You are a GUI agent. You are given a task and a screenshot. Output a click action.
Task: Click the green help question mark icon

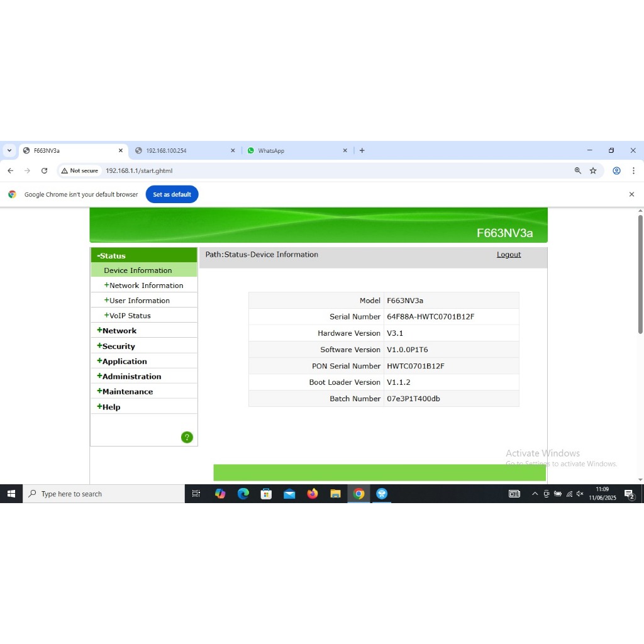(x=187, y=438)
